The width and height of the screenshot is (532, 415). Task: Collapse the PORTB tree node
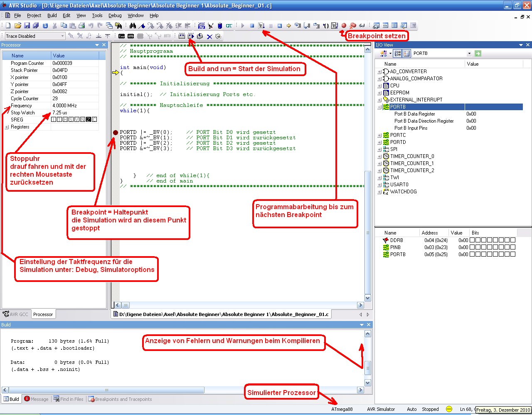click(x=379, y=107)
